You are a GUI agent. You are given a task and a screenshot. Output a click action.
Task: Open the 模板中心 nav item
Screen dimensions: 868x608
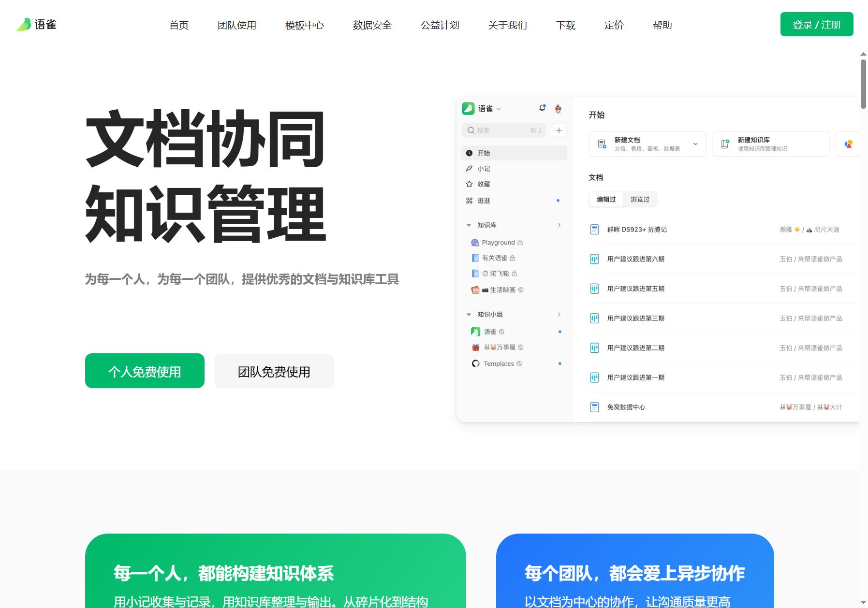(x=305, y=25)
